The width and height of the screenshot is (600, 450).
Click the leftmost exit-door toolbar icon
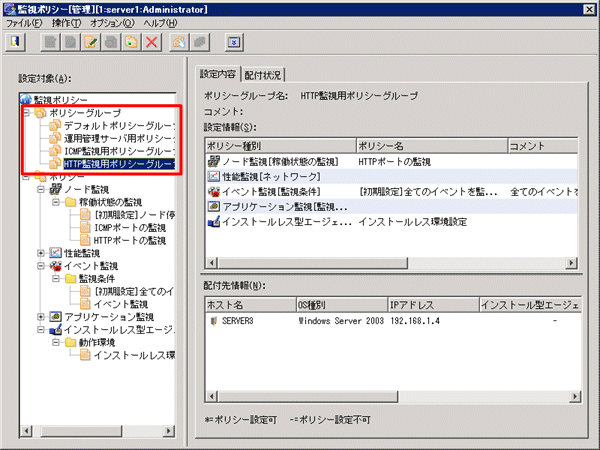[x=16, y=43]
